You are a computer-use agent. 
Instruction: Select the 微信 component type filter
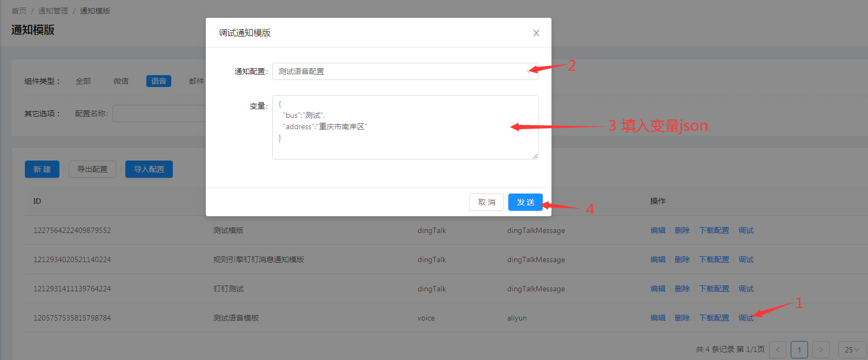[121, 81]
